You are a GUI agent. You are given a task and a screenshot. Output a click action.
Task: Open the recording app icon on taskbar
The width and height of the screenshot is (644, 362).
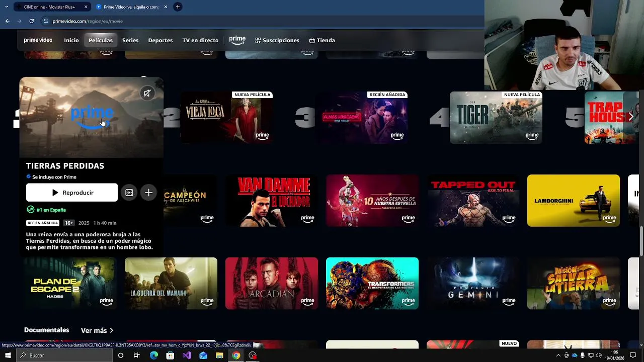click(253, 355)
